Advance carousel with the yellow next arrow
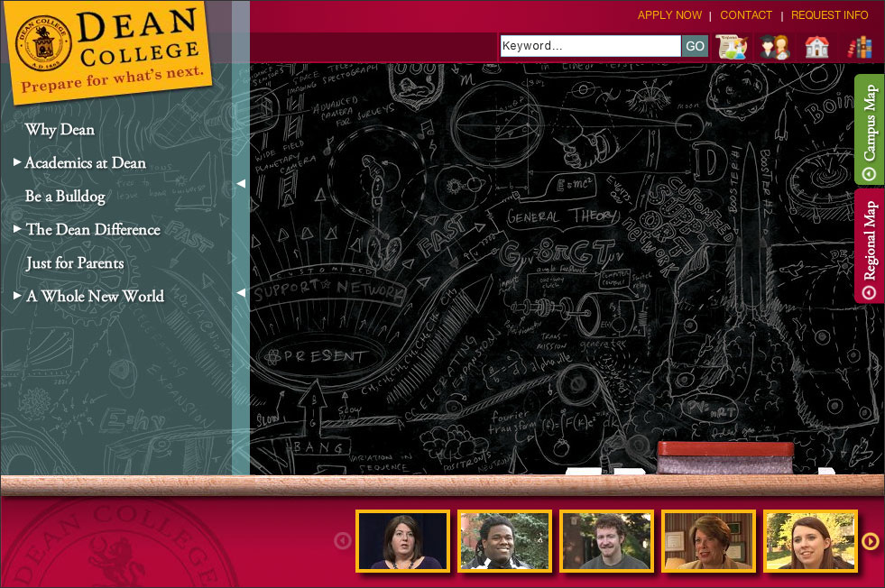 click(870, 541)
